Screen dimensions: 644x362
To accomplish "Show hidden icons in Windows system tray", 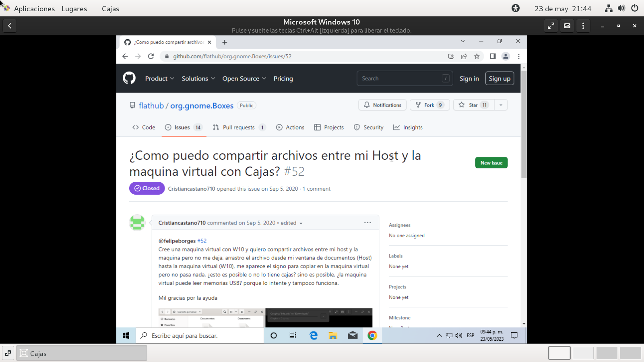I will click(439, 335).
